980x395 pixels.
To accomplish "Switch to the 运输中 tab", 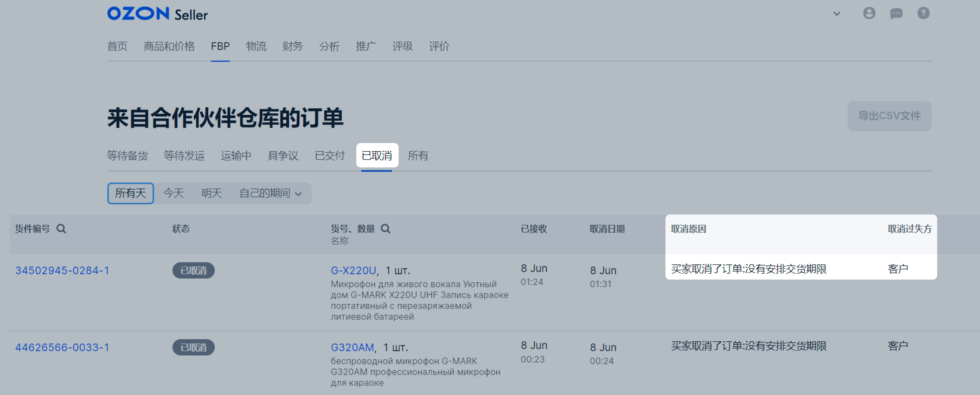I will pos(236,156).
